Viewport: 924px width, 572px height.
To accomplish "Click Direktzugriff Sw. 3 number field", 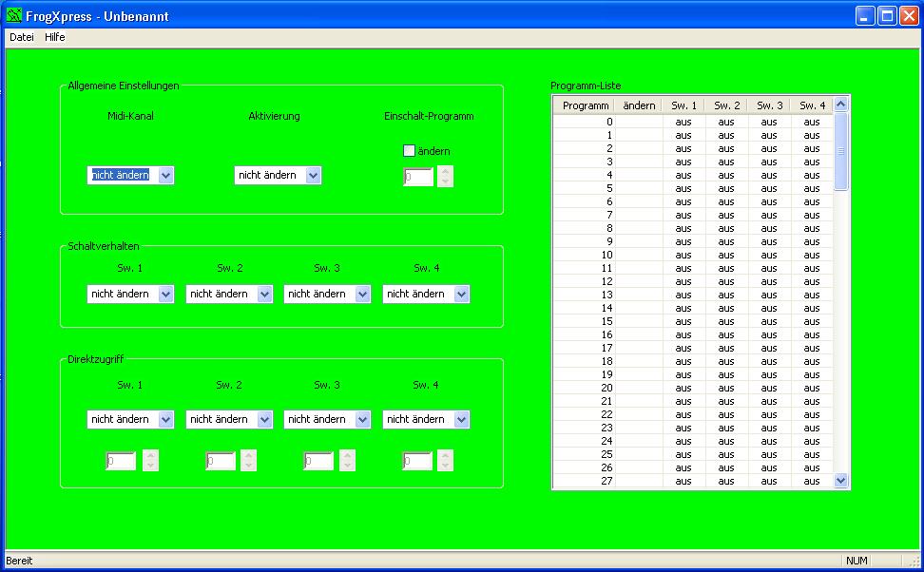I will (318, 461).
